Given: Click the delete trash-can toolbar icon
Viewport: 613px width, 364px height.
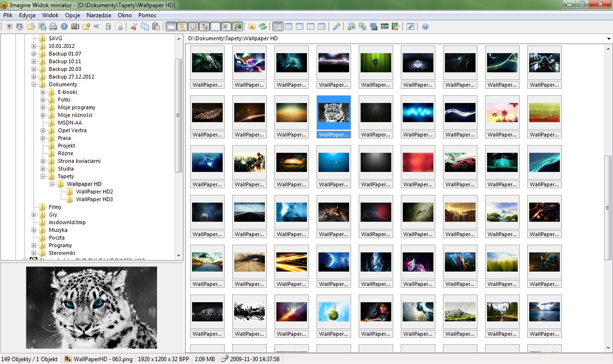Looking at the screenshot, I should pyautogui.click(x=108, y=26).
